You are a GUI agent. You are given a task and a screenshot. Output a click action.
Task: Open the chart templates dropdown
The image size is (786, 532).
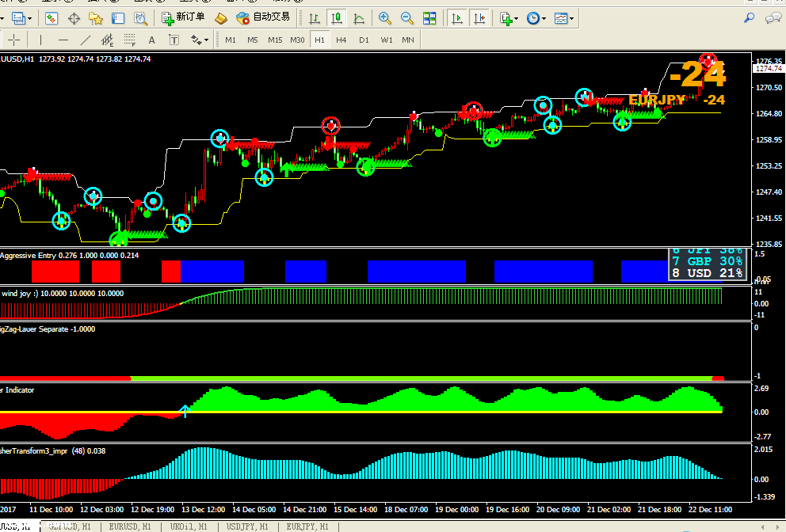tap(564, 19)
